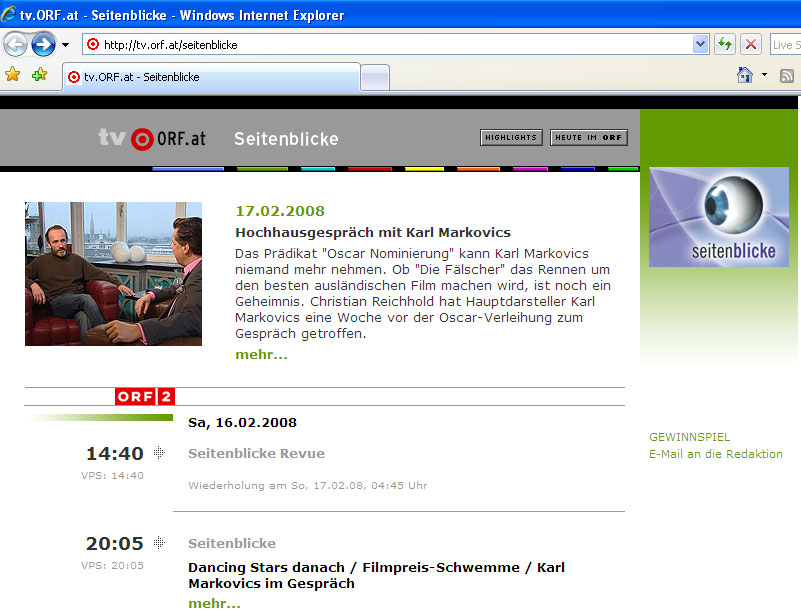The height and width of the screenshot is (616, 801).
Task: Open a new blank tab
Action: pyautogui.click(x=375, y=77)
